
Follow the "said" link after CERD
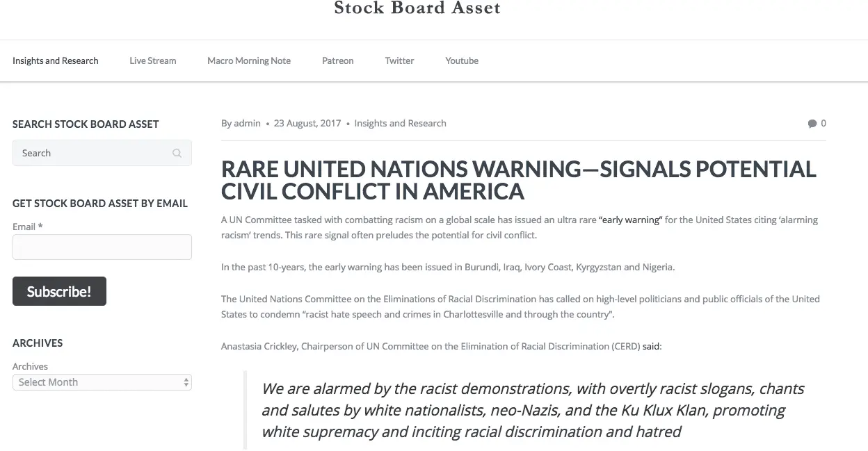[652, 347]
